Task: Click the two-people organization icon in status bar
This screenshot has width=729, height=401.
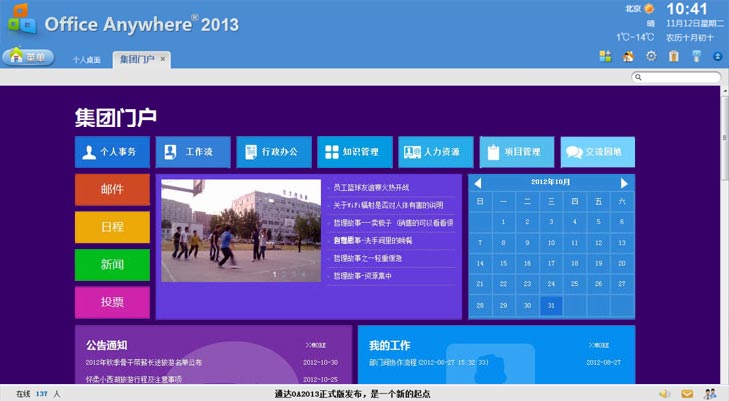Action: tap(710, 394)
